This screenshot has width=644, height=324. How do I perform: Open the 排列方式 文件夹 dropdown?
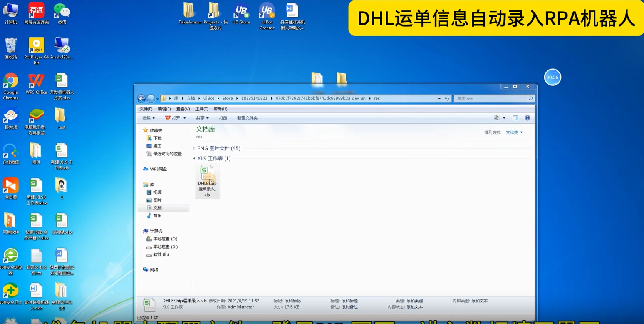tap(514, 132)
